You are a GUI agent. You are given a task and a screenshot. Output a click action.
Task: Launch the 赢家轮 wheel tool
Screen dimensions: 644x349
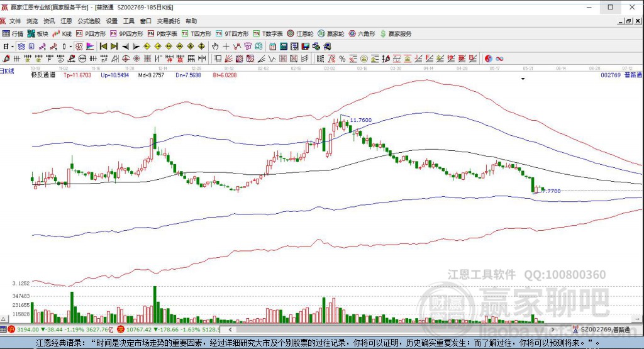(x=331, y=34)
